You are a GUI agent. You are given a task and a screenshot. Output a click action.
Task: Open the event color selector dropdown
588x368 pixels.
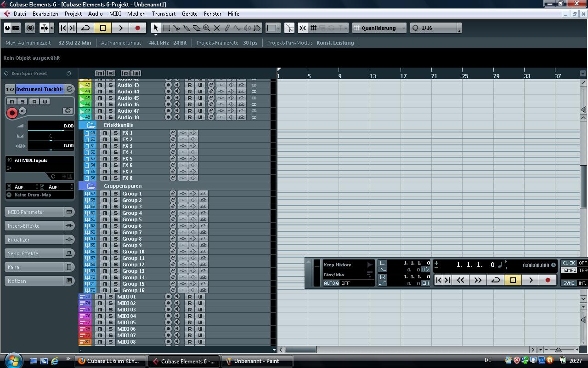pyautogui.click(x=272, y=28)
